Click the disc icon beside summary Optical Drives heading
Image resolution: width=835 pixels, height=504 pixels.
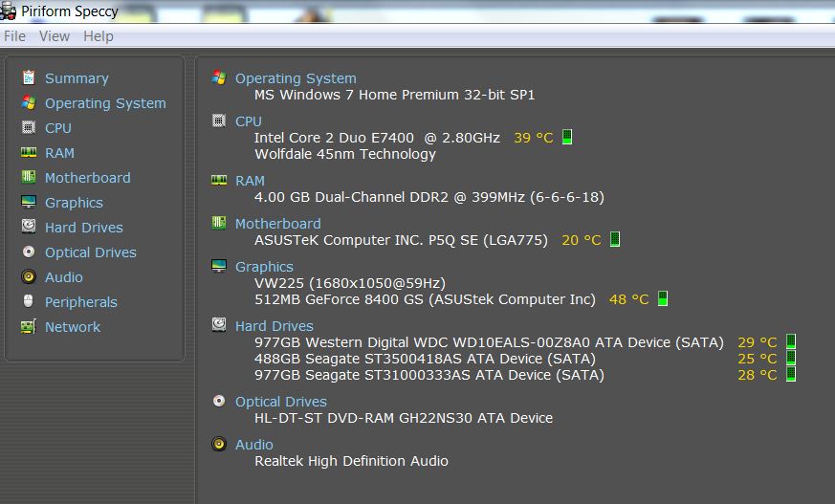(x=219, y=400)
